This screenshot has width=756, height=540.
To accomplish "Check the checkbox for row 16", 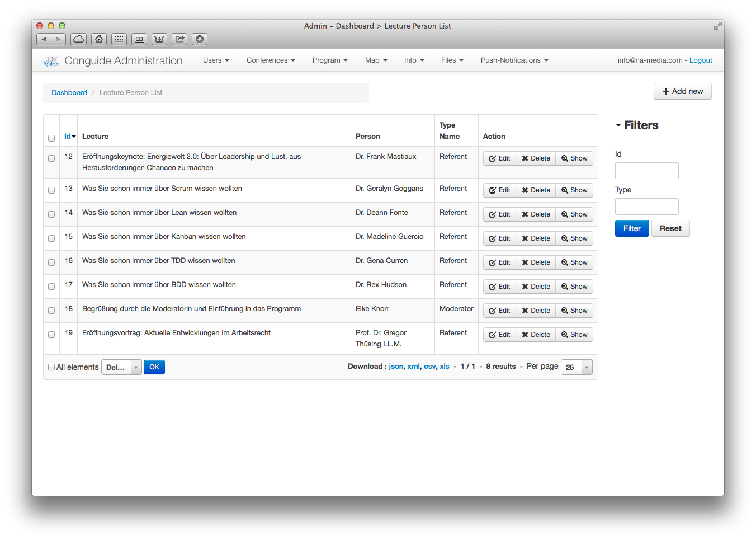I will point(51,262).
